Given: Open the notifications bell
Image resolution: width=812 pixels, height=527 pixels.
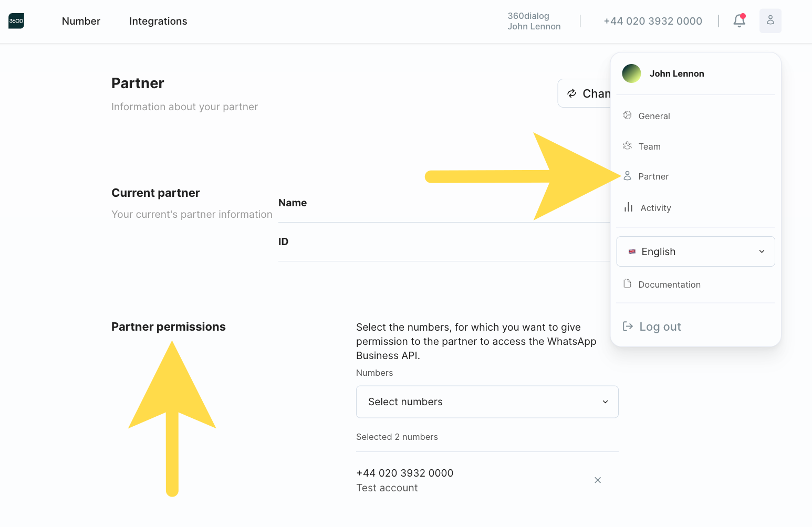Looking at the screenshot, I should [739, 21].
